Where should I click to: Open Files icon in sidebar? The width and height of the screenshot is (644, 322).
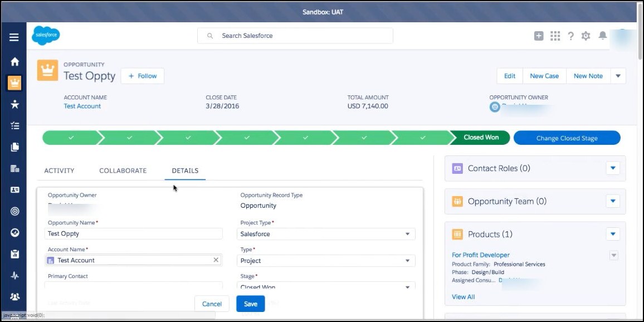[x=14, y=147]
